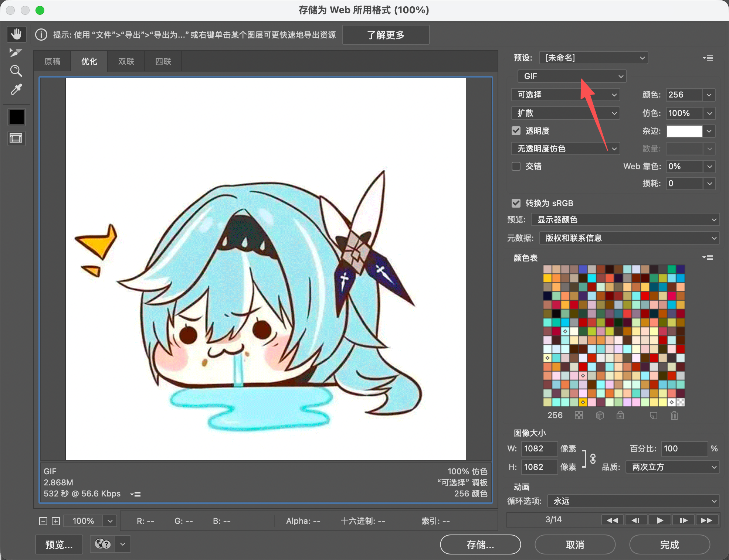The image size is (729, 560).
Task: Open the zoom level 100% dropdown
Action: [x=110, y=521]
